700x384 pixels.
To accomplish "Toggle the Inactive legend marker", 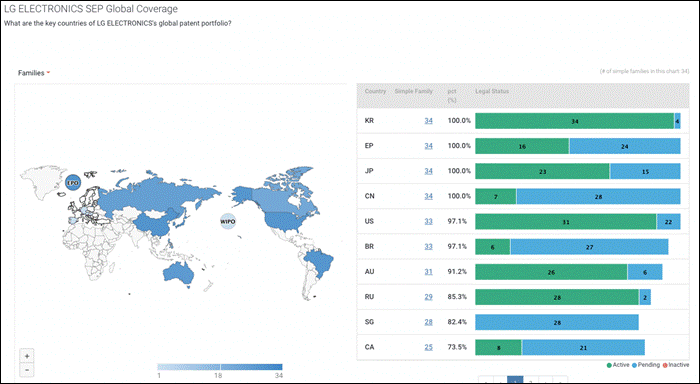I will pyautogui.click(x=665, y=365).
